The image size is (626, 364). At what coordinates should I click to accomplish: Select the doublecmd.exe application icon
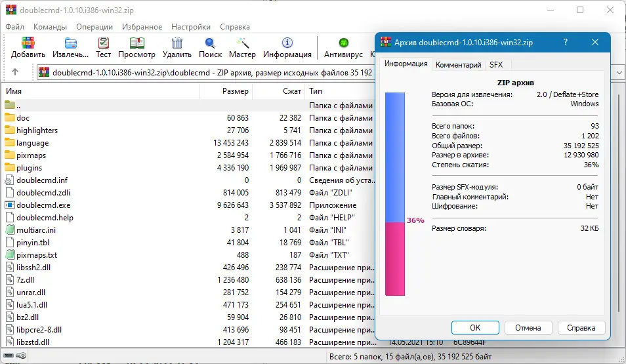tap(10, 205)
